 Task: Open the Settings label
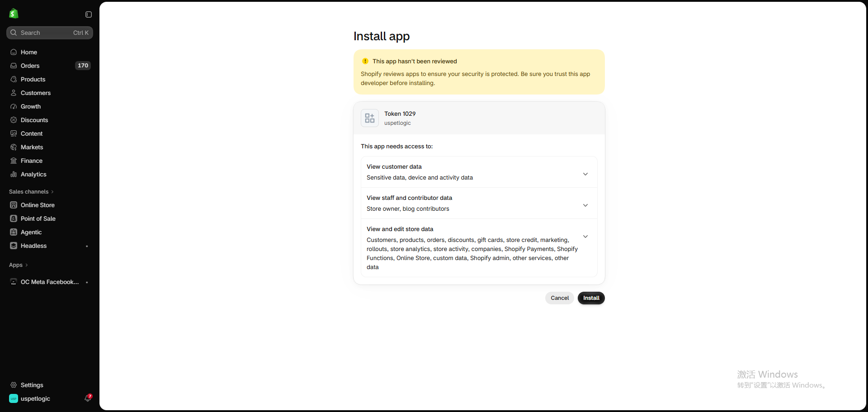[x=32, y=385]
